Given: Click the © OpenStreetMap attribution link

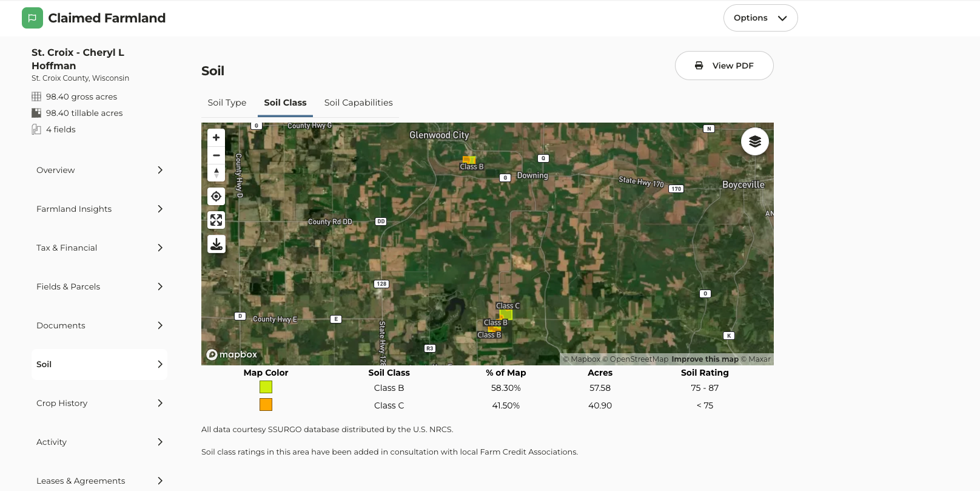Looking at the screenshot, I should (x=636, y=359).
